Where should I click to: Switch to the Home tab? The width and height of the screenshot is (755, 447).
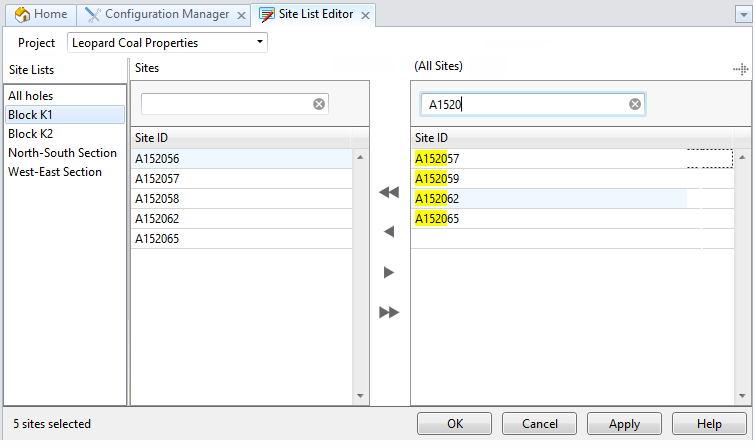click(41, 14)
